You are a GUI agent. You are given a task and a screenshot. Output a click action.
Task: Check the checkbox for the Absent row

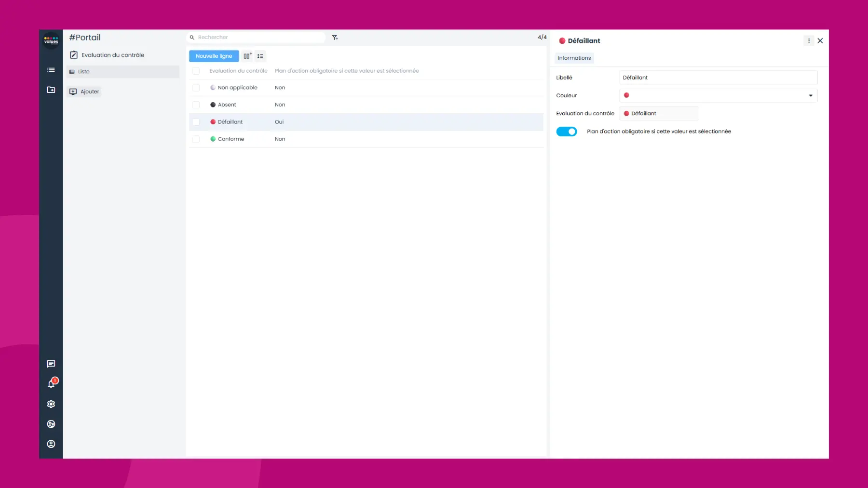pos(196,105)
